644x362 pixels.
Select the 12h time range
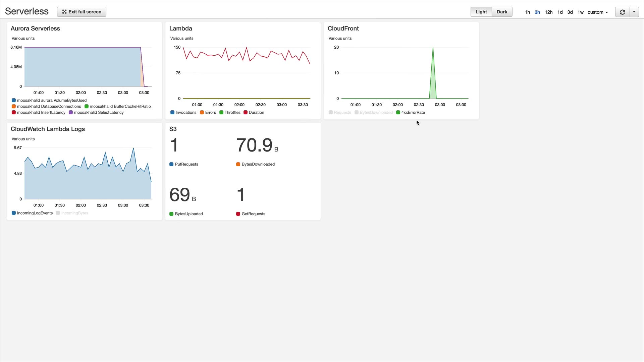click(548, 12)
